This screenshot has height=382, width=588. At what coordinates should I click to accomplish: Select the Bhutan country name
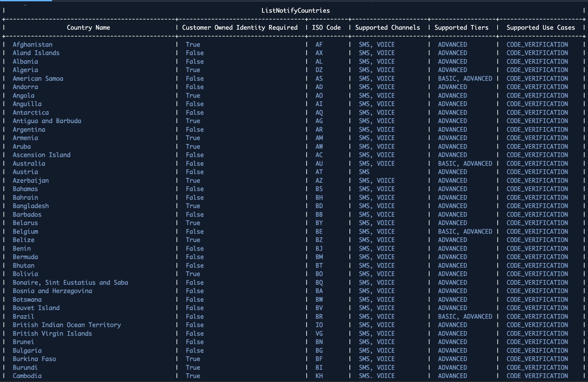point(23,265)
